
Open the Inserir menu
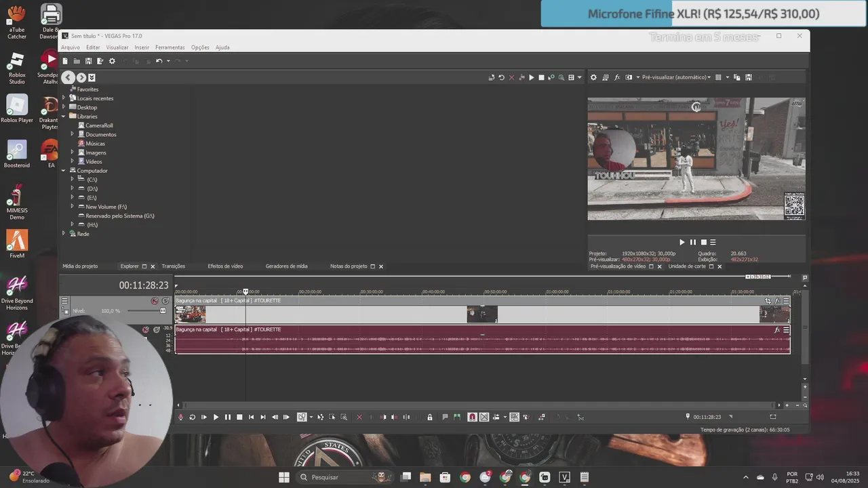coord(142,47)
